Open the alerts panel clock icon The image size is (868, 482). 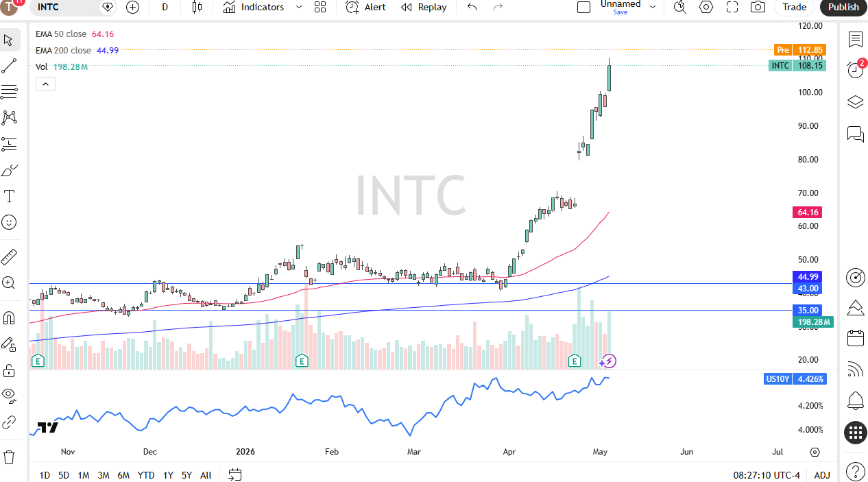(855, 70)
